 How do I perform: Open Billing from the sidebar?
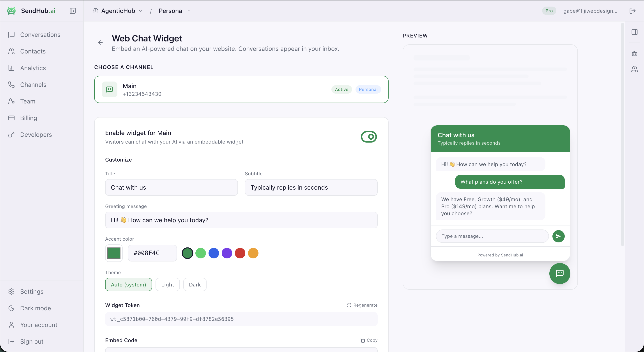28,118
